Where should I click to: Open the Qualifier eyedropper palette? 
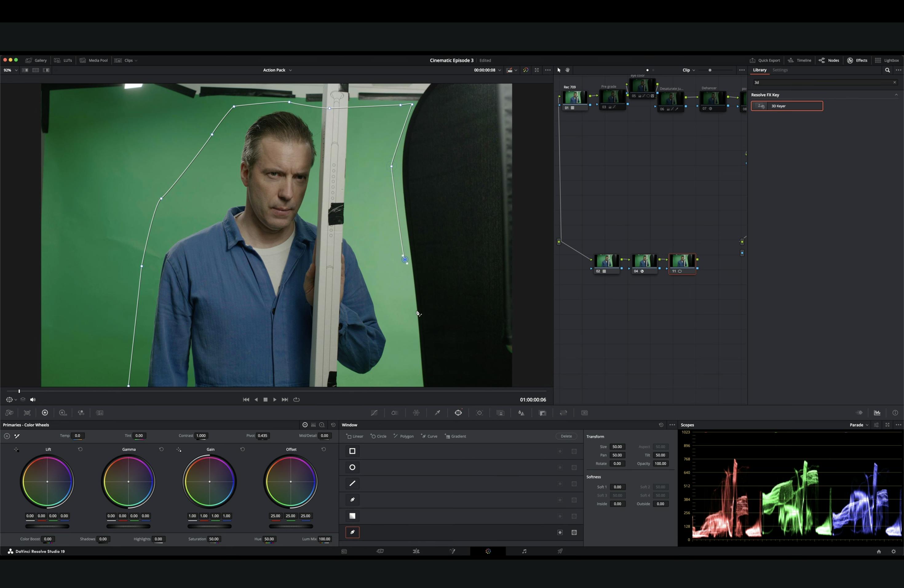coord(438,413)
